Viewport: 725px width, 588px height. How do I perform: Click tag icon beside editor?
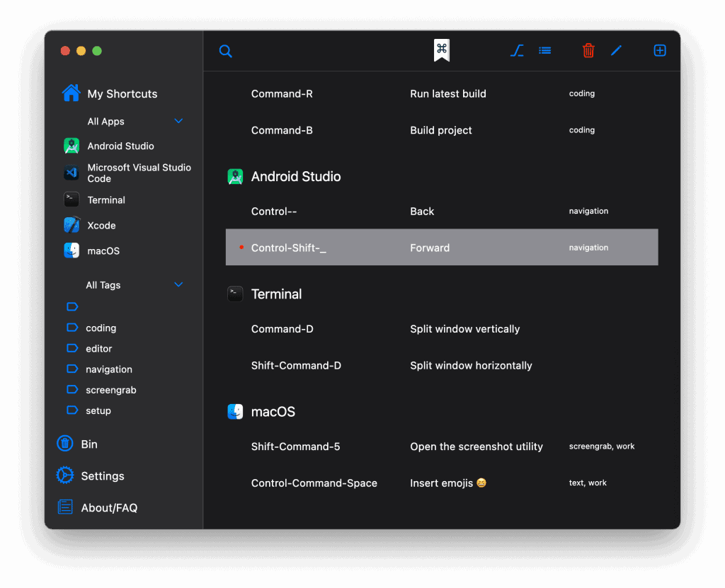pyautogui.click(x=72, y=348)
